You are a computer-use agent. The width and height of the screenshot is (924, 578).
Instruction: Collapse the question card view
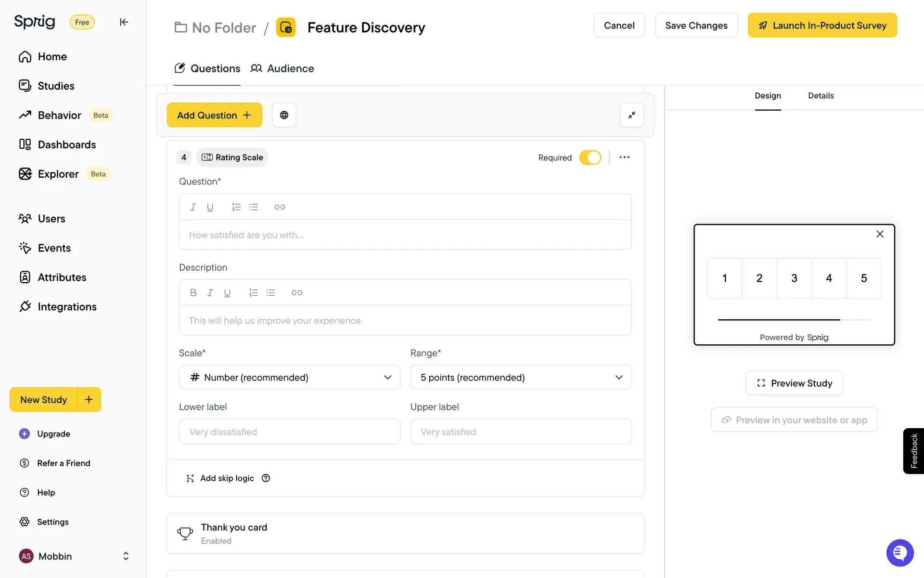(631, 115)
